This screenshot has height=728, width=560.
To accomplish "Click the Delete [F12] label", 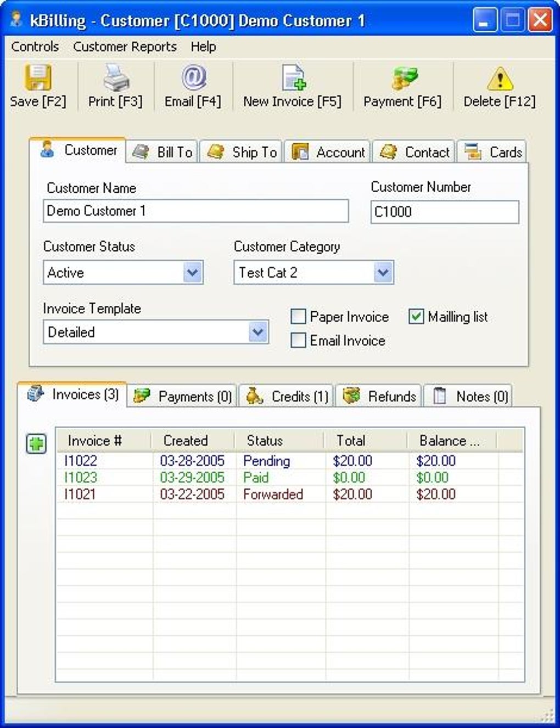I will click(500, 102).
